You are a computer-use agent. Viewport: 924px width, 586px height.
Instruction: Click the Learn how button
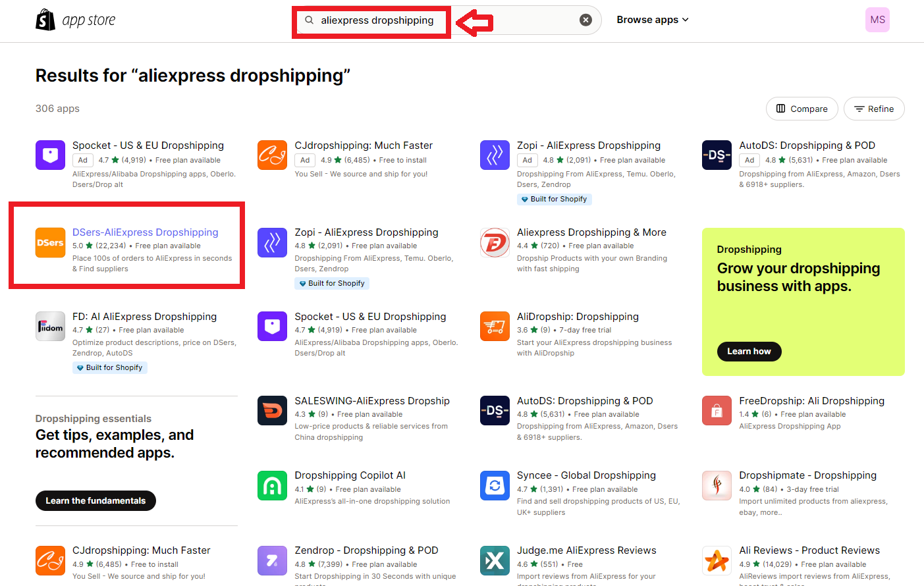tap(749, 352)
